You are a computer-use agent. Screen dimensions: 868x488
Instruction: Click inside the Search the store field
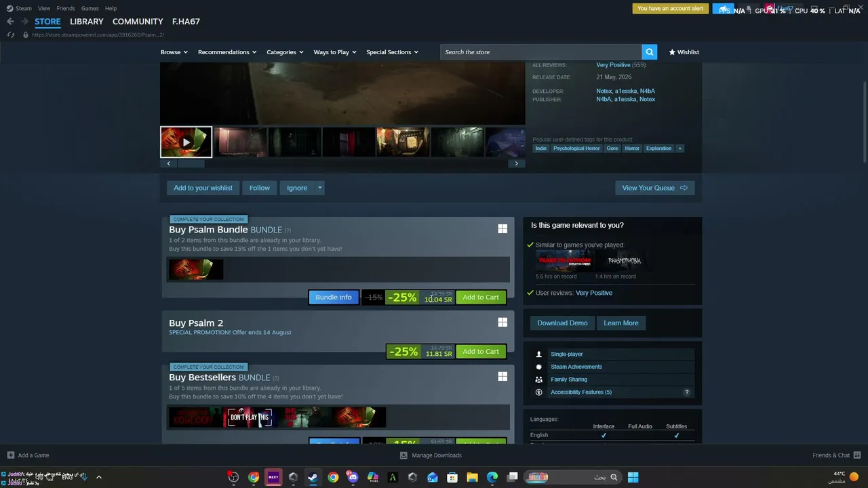[541, 52]
